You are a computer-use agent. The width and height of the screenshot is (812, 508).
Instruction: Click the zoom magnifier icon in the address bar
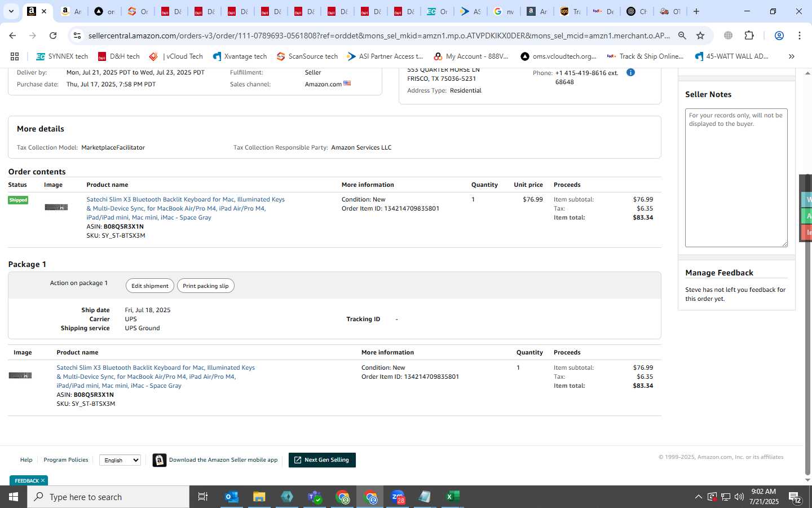[682, 36]
